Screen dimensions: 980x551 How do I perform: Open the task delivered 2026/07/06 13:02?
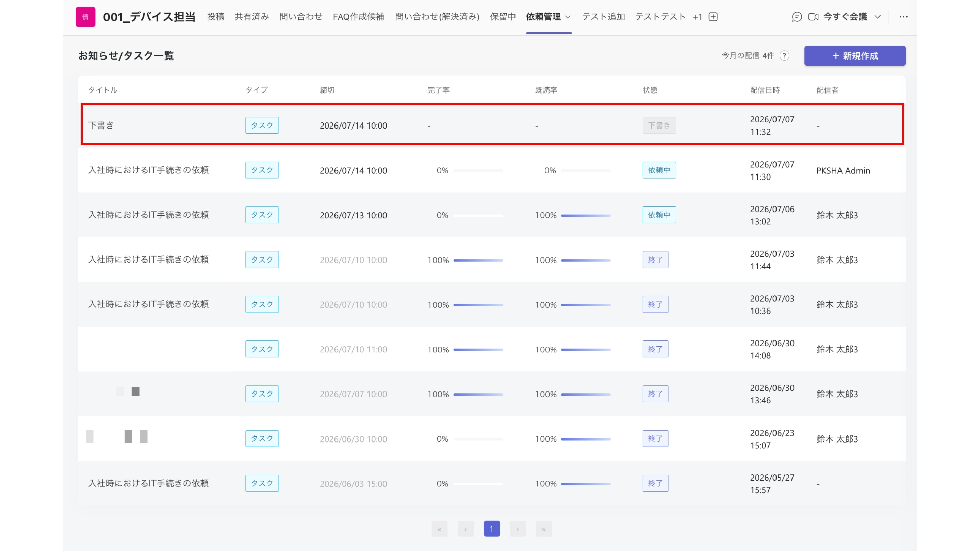[x=148, y=215]
